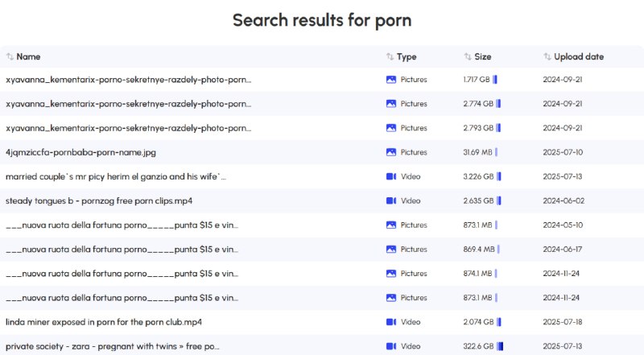Open the file ending in name.jpg
The width and height of the screenshot is (644, 355).
pyautogui.click(x=80, y=152)
